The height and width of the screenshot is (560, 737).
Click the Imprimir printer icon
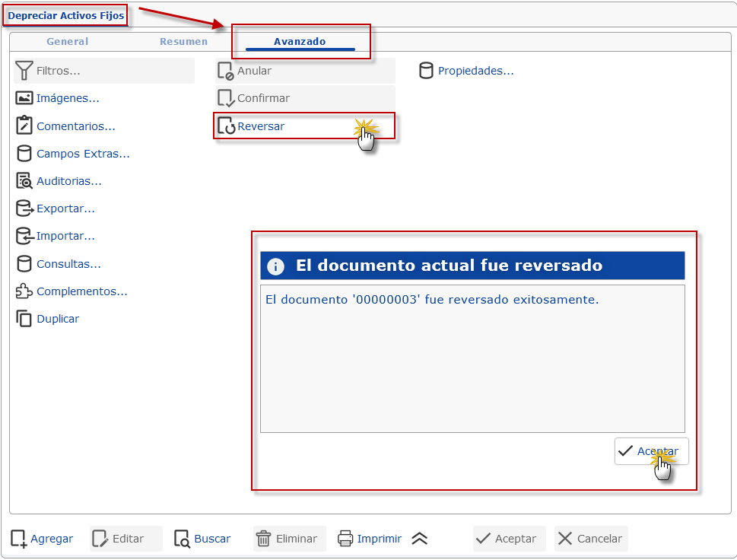345,539
